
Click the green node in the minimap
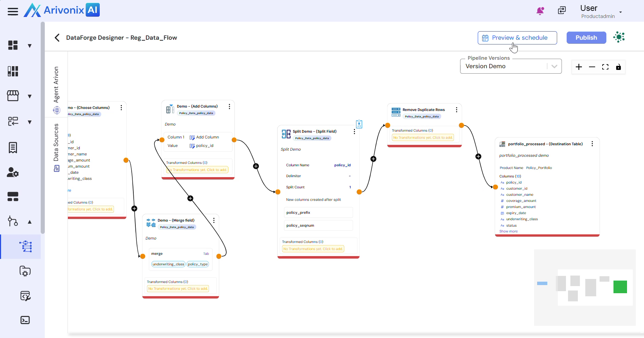(620, 287)
